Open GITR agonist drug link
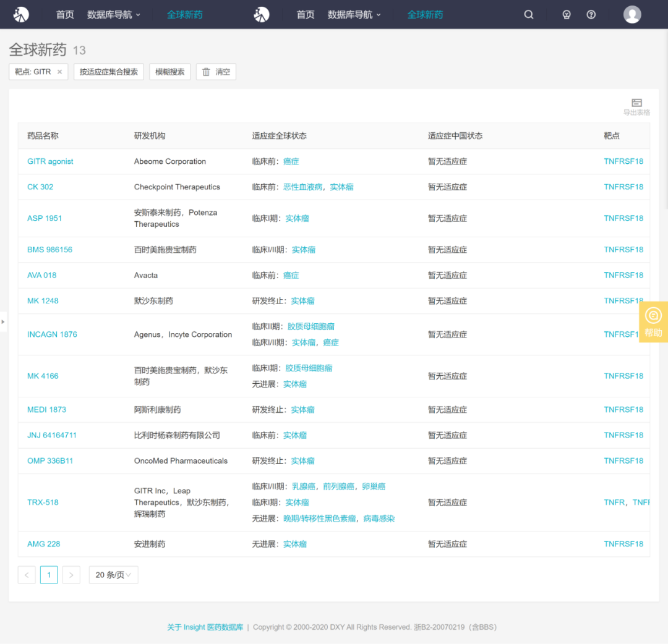 point(50,161)
